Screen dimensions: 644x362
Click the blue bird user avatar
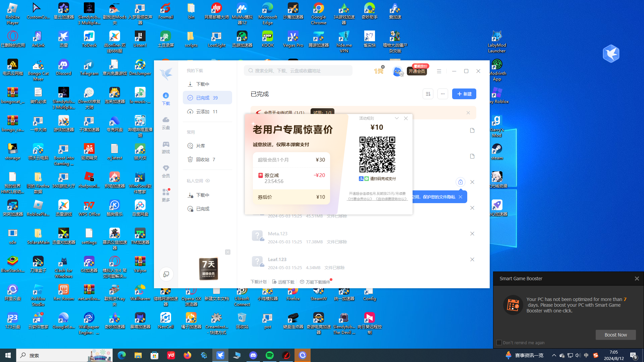[397, 71]
